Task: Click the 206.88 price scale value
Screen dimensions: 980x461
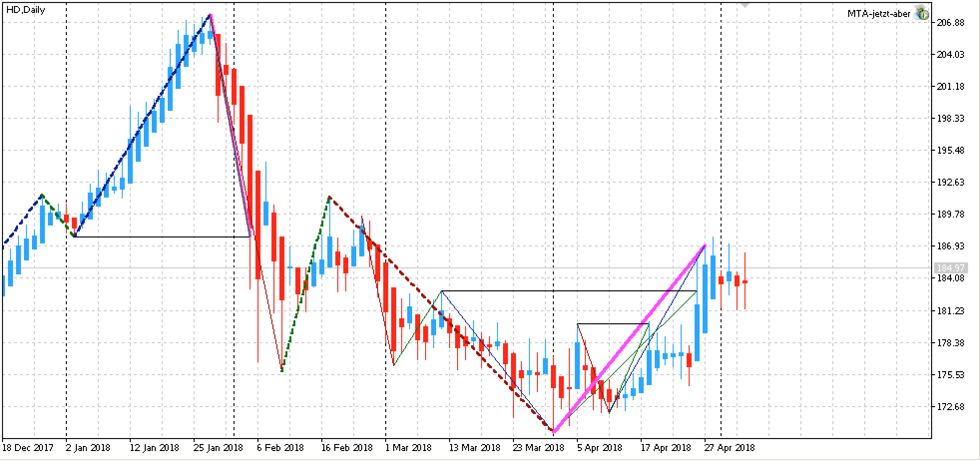Action: [950, 22]
